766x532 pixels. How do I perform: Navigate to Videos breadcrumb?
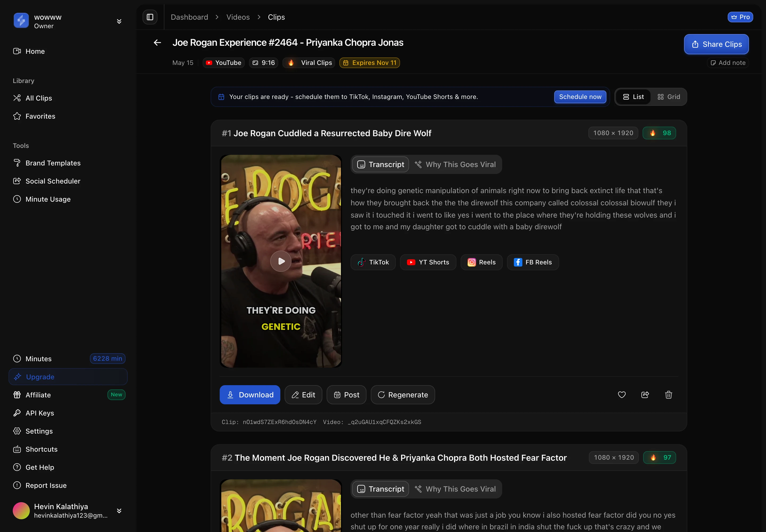238,17
